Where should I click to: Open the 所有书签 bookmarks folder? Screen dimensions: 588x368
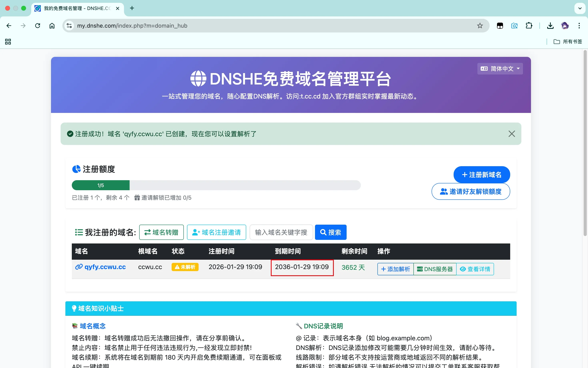[x=568, y=42]
